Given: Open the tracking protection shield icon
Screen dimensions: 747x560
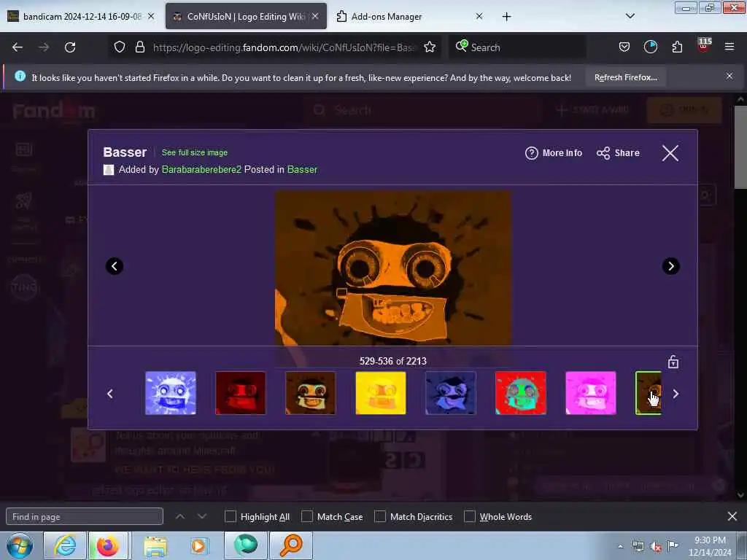Looking at the screenshot, I should pos(120,47).
